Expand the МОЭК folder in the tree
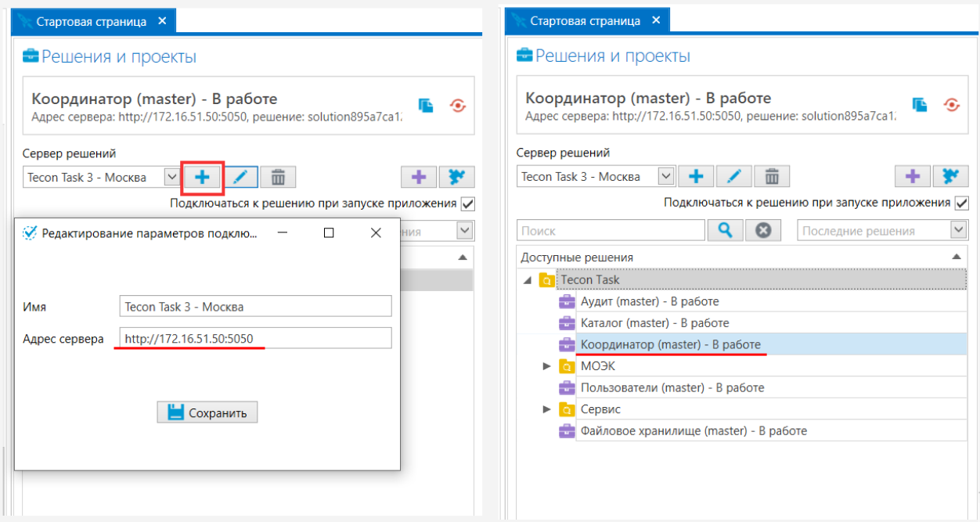The width and height of the screenshot is (980, 522). point(547,366)
